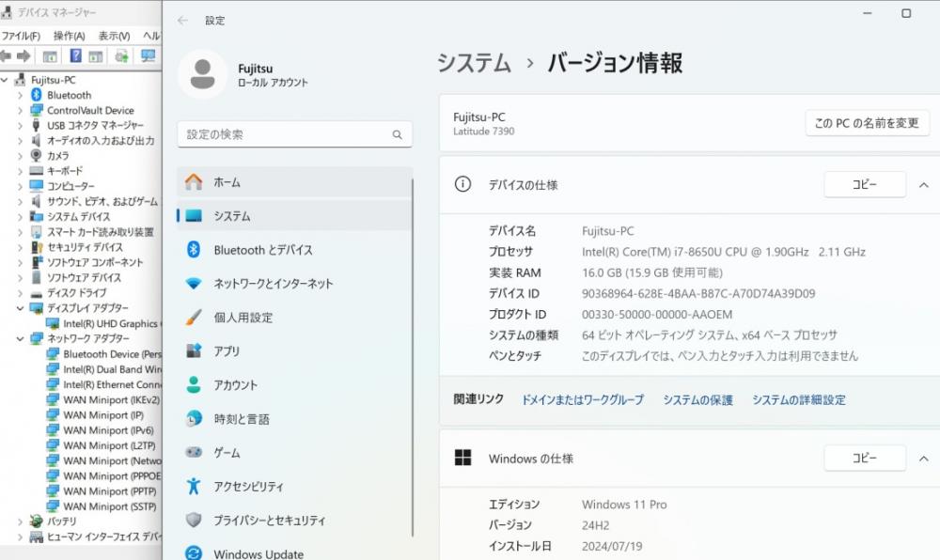
Task: Collapse the Windows の仕様 section chevron
Action: point(924,459)
